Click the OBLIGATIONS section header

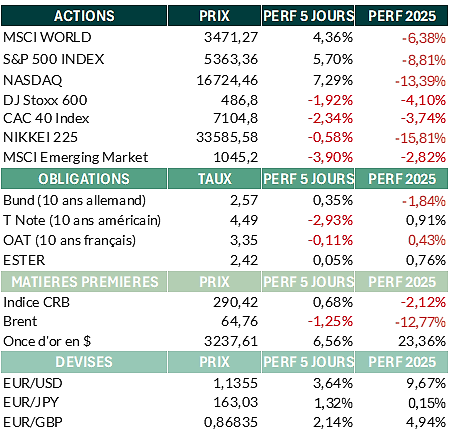click(x=84, y=179)
